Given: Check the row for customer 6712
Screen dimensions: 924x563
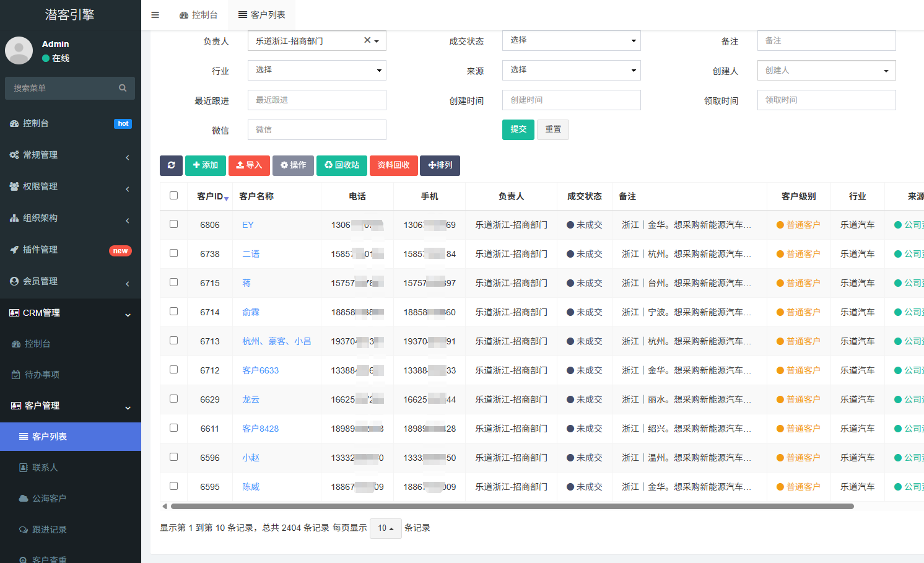Looking at the screenshot, I should [173, 370].
